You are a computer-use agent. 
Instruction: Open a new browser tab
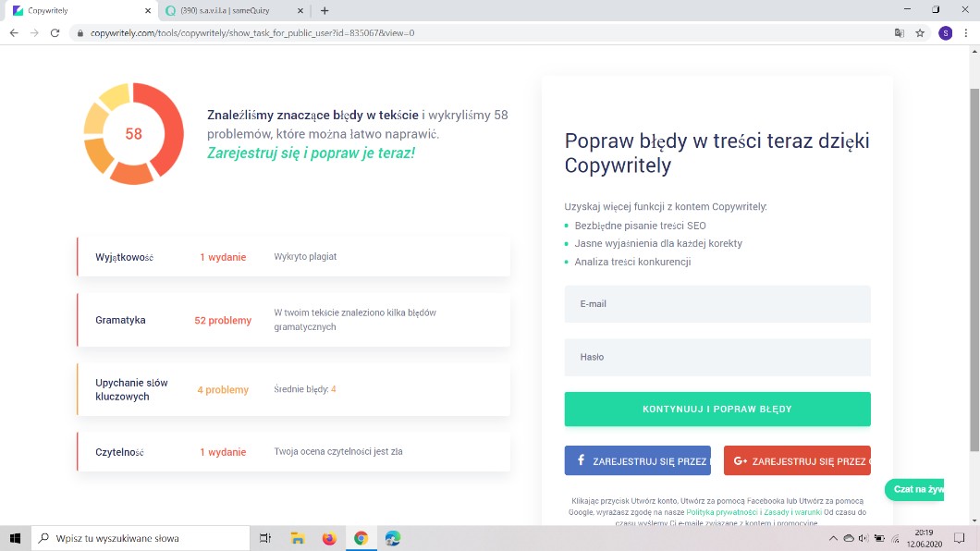pos(325,11)
